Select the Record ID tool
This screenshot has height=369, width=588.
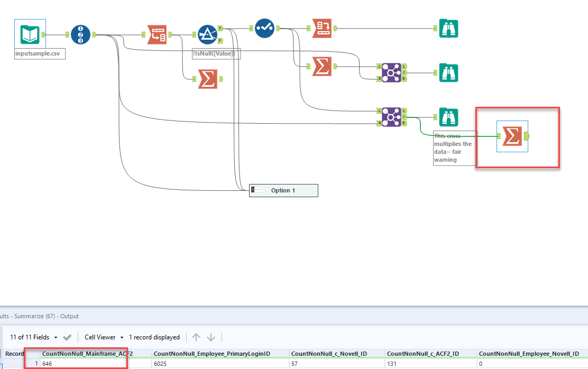click(80, 34)
